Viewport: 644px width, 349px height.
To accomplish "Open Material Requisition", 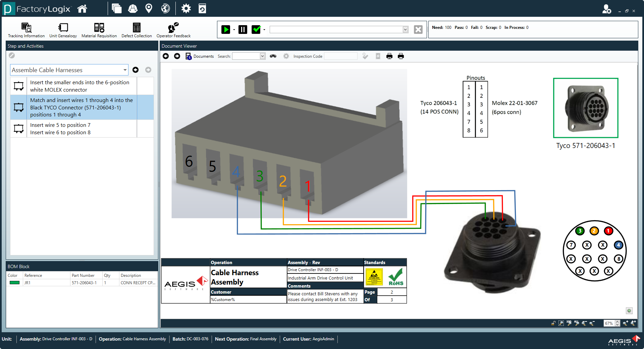I will [99, 30].
